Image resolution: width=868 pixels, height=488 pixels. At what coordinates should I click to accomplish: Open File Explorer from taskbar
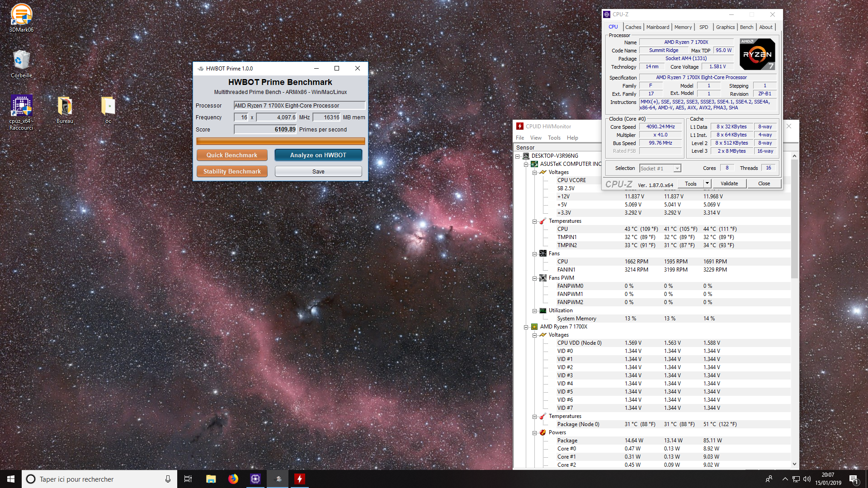click(x=211, y=479)
